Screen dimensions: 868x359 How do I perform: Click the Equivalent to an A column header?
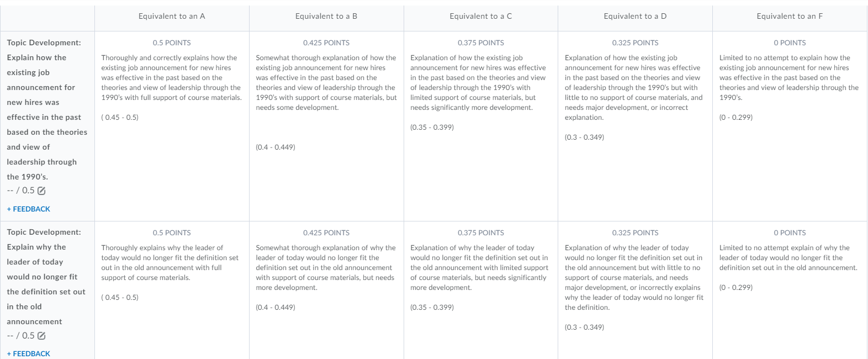(172, 16)
